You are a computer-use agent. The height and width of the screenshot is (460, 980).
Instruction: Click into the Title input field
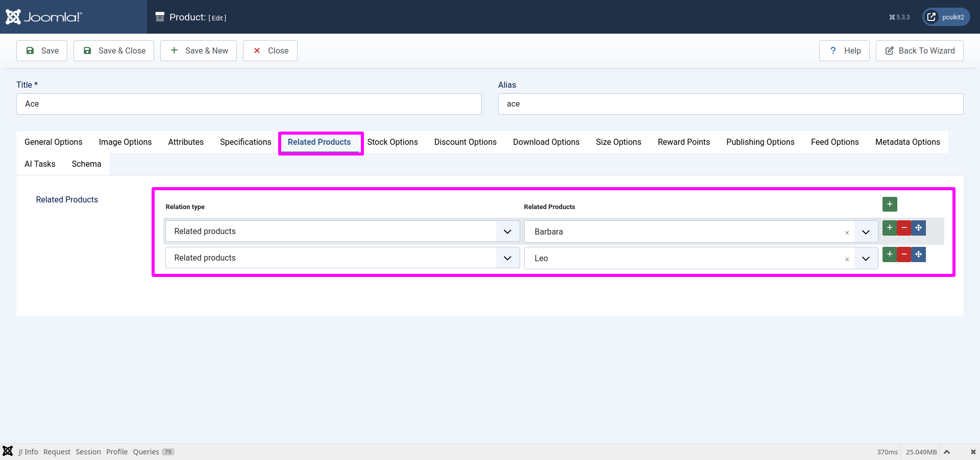[249, 104]
